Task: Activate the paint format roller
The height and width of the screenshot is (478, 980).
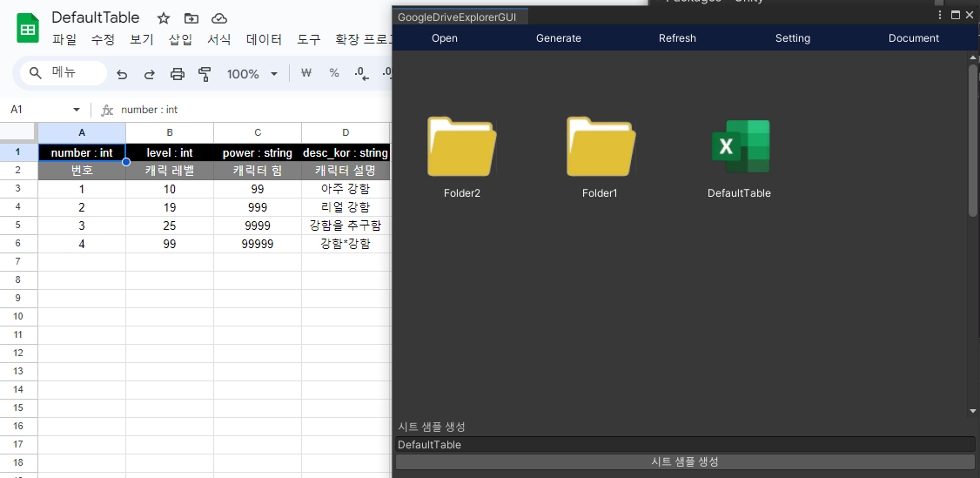Action: (205, 74)
